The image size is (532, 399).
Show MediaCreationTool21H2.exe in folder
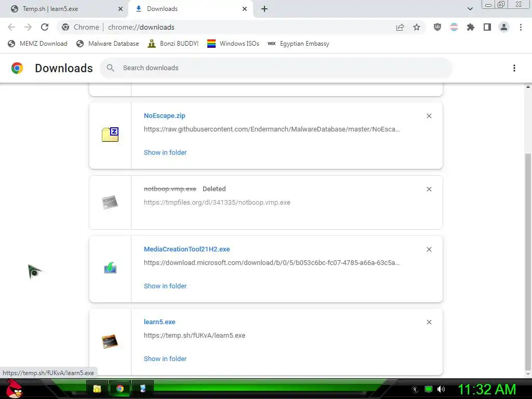click(x=165, y=286)
